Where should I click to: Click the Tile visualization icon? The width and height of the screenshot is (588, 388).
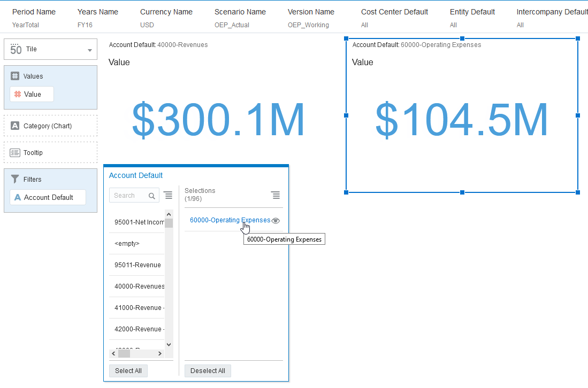(16, 49)
